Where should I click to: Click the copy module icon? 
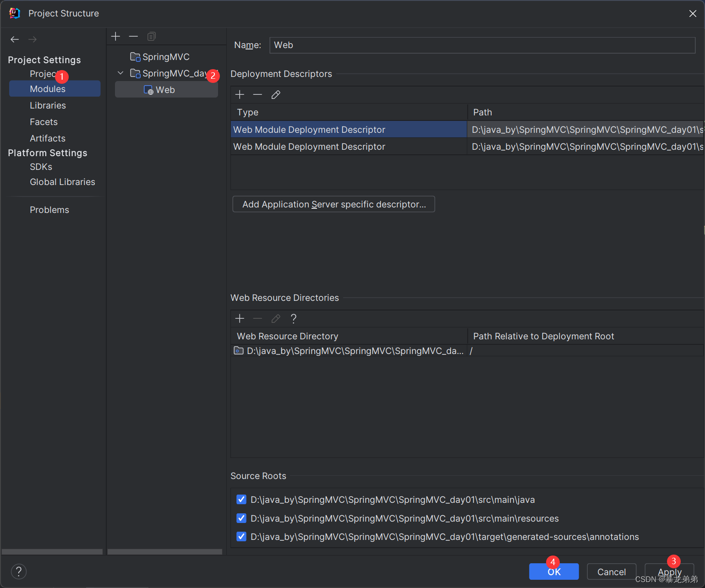coord(151,36)
